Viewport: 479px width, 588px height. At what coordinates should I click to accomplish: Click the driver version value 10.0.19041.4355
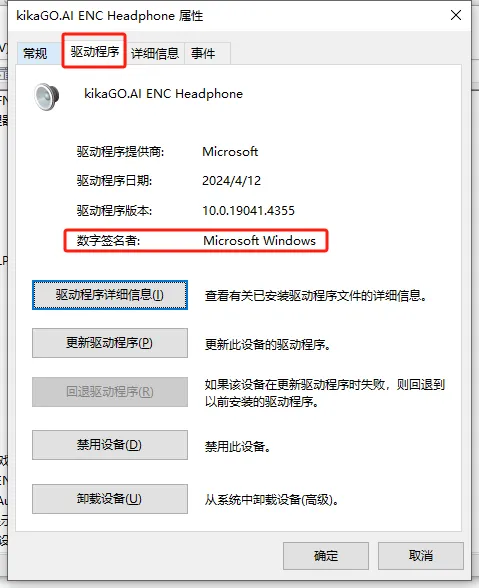tap(249, 211)
